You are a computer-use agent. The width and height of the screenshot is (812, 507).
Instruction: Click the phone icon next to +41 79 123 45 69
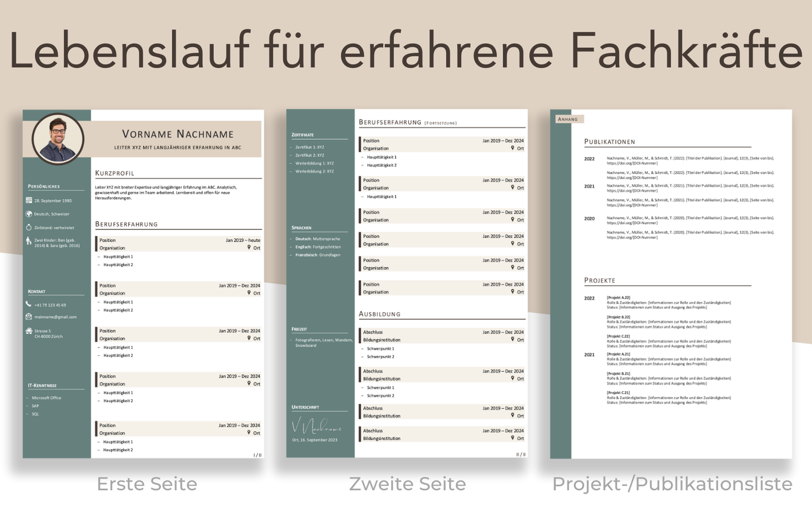tap(29, 304)
